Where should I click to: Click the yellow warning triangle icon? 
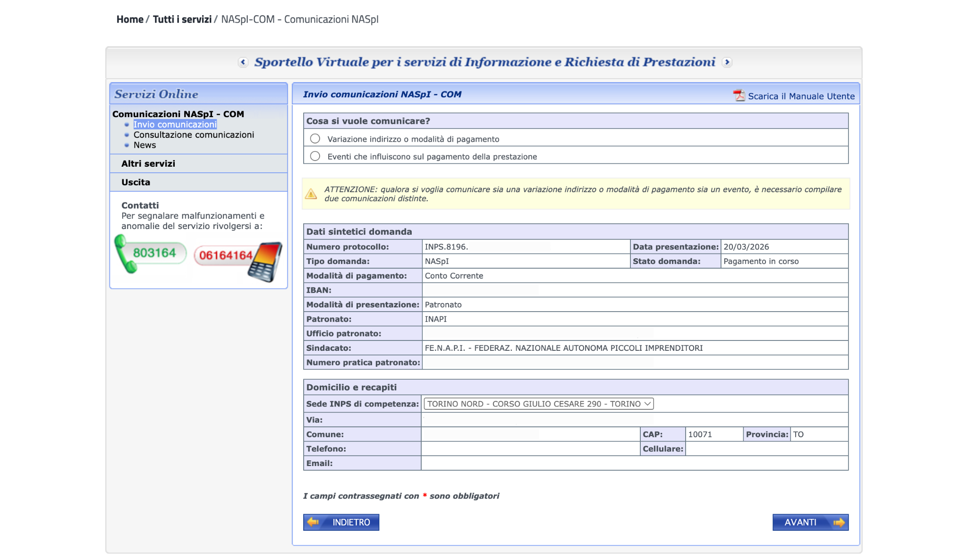pos(311,194)
